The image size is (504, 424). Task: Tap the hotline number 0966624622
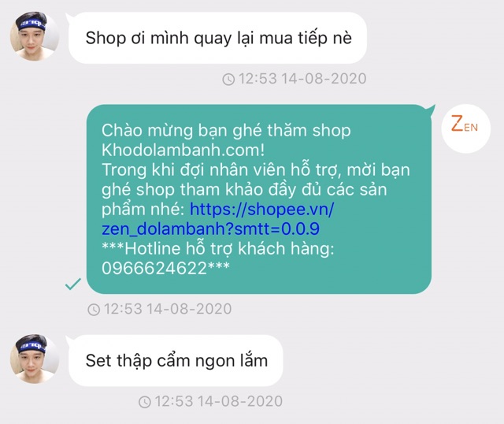point(154,268)
